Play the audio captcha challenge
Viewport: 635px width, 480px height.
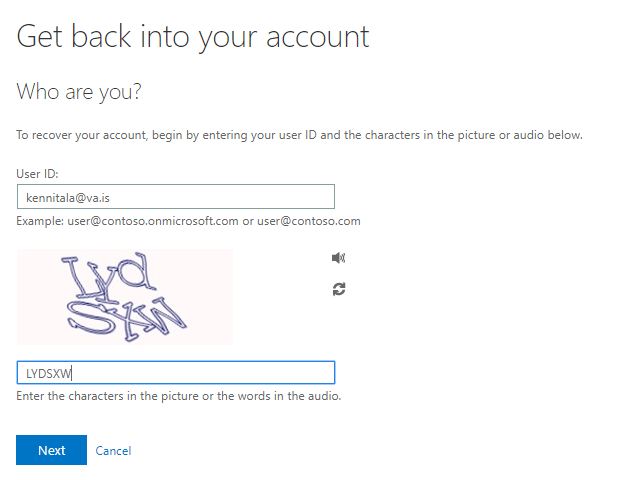338,258
